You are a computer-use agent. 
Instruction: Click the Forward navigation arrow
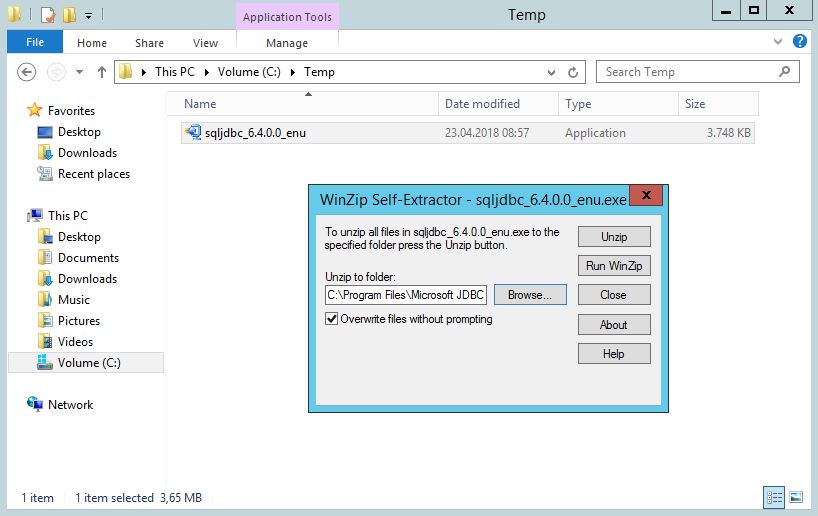click(56, 72)
